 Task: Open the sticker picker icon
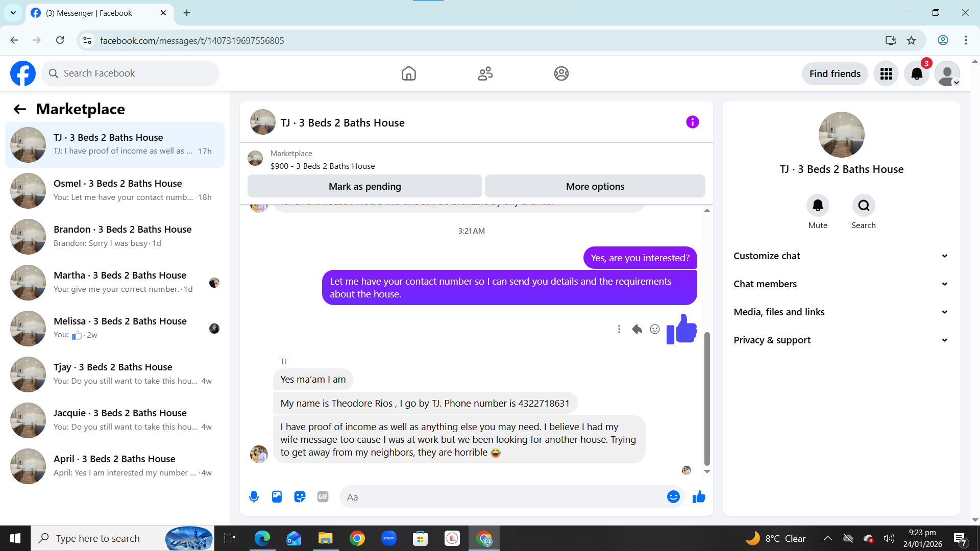(x=300, y=496)
